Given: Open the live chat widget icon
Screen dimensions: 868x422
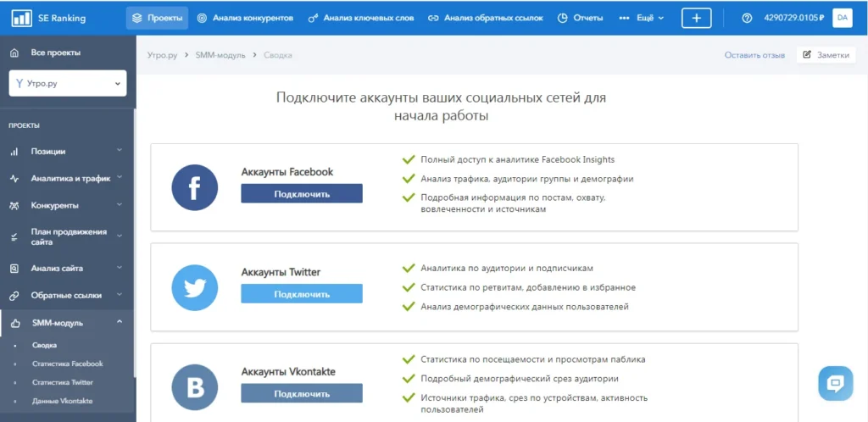Looking at the screenshot, I should 835,383.
